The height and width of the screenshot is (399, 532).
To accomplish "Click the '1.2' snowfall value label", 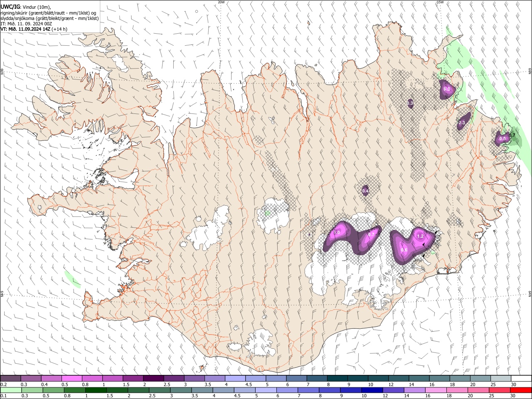I will tap(420, 236).
